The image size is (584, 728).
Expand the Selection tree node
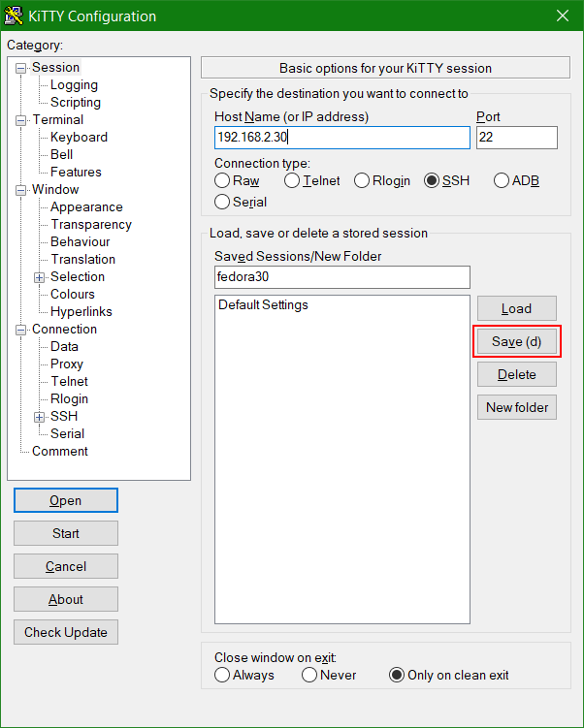coord(40,277)
